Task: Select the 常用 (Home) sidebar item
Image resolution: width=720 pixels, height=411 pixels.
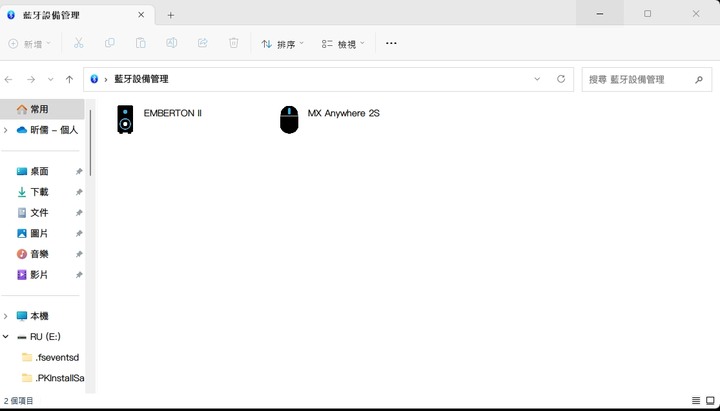Action: pyautogui.click(x=42, y=109)
